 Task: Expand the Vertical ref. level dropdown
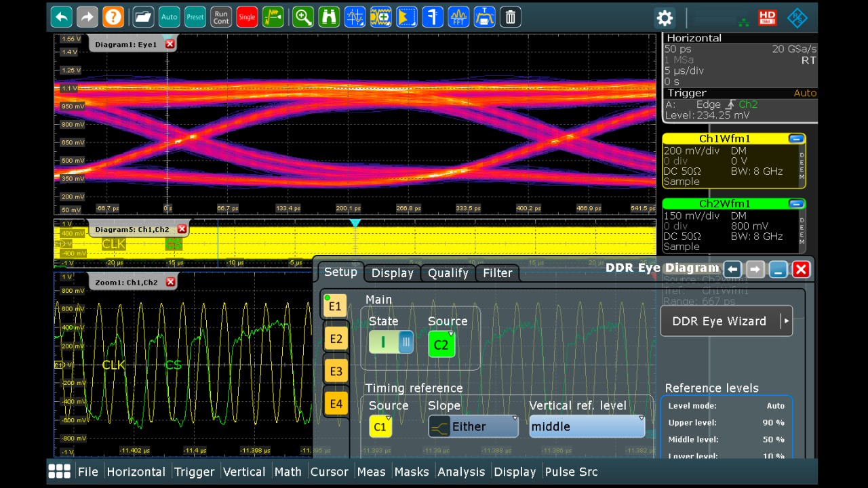tap(587, 426)
